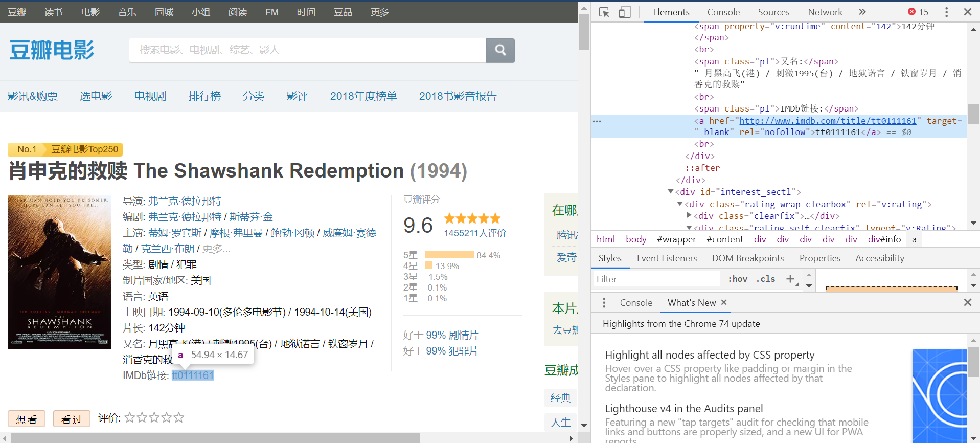Open the Accessibility tab
This screenshot has width=980, height=443.
[x=880, y=258]
